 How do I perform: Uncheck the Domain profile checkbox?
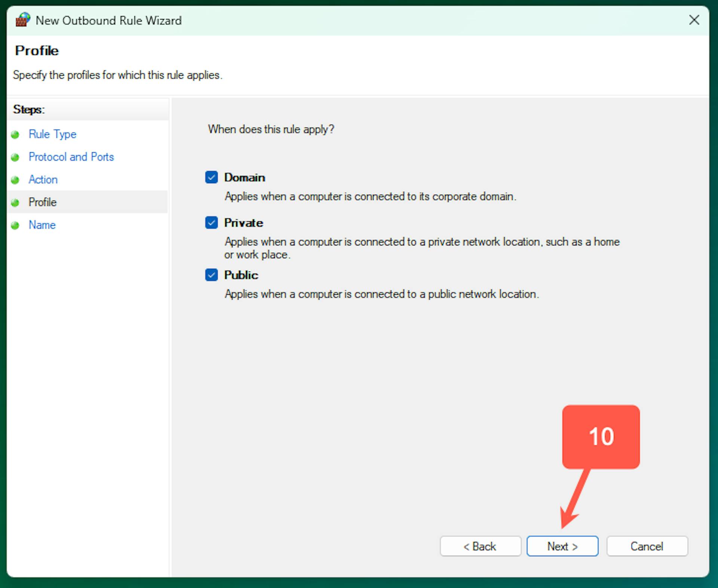pyautogui.click(x=211, y=177)
